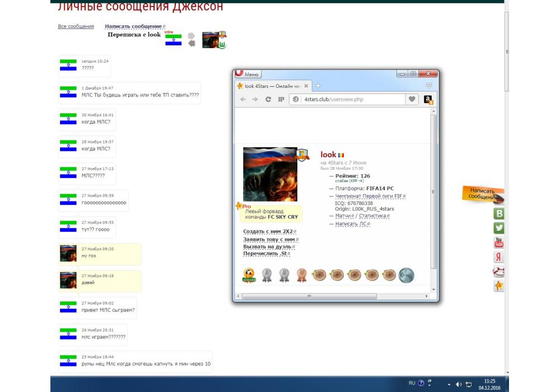Viewport: 560px width, 392px height.
Task: Click the volume speaker tray icon
Action: [x=459, y=384]
